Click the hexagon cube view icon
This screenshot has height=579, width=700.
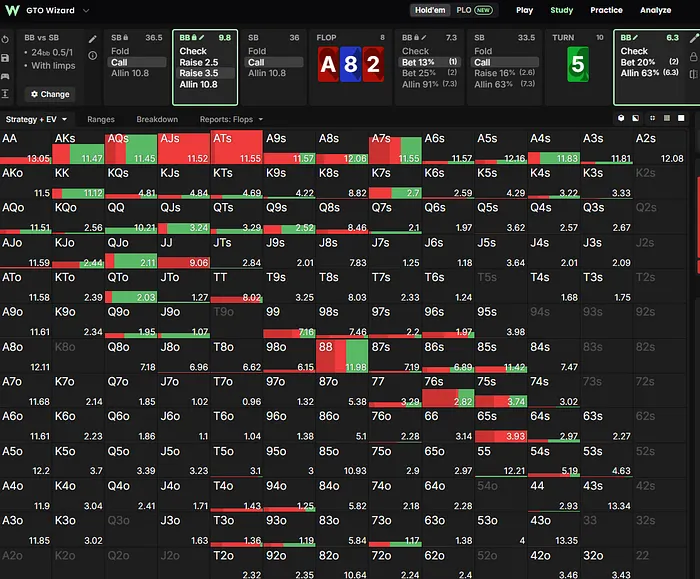pos(621,118)
